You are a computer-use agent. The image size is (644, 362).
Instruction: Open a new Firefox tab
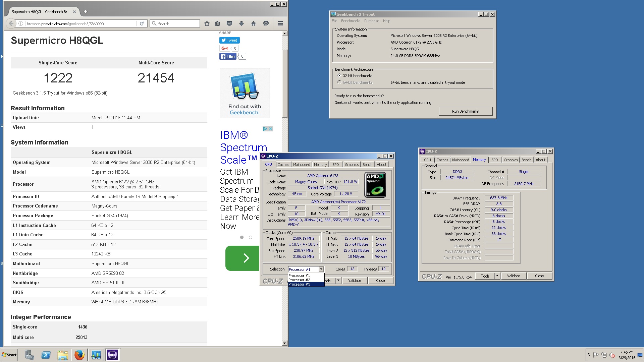coord(86,12)
